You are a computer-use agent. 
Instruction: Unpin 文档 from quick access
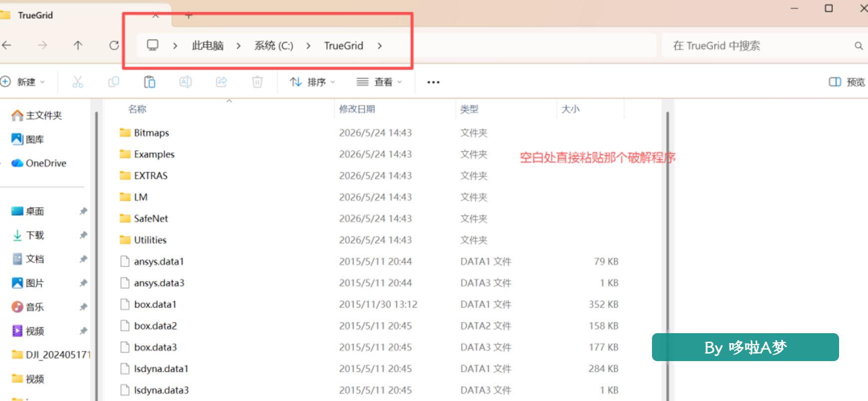[83, 259]
